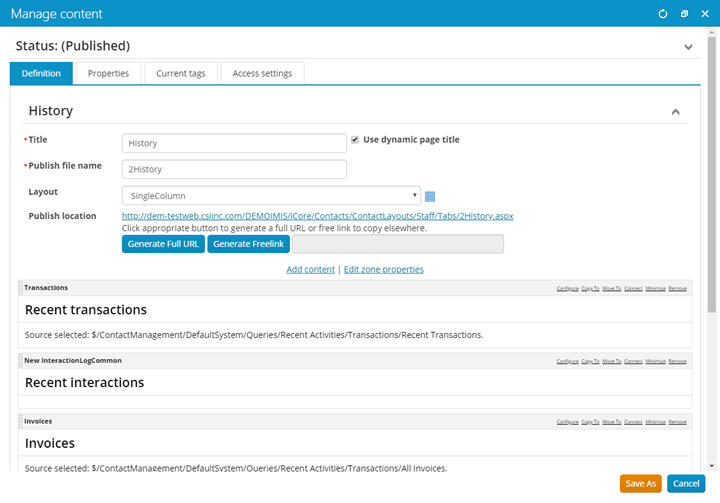The height and width of the screenshot is (503, 720).
Task: Click the drag handle of the Invoices zone
Action: [x=20, y=422]
